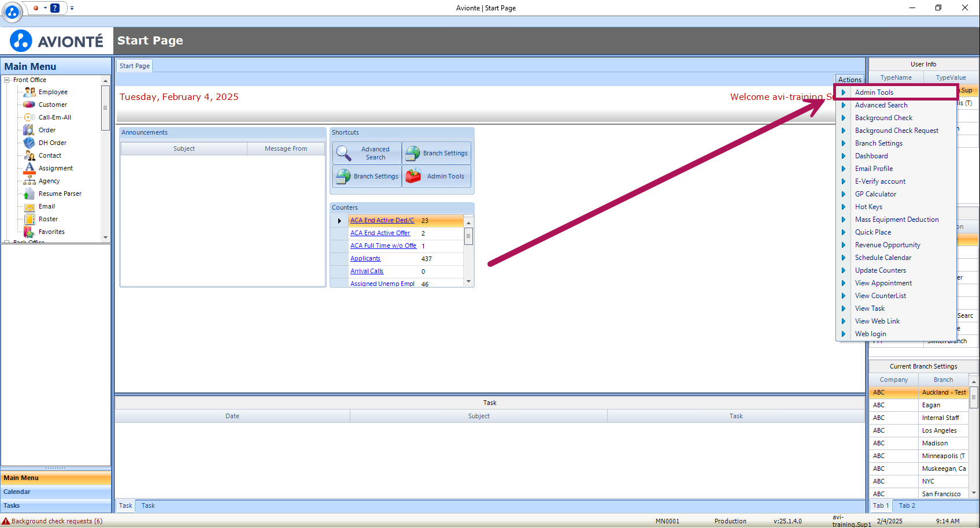Select the Los Angeles branch row
Screen dimensions: 980x528
919,430
